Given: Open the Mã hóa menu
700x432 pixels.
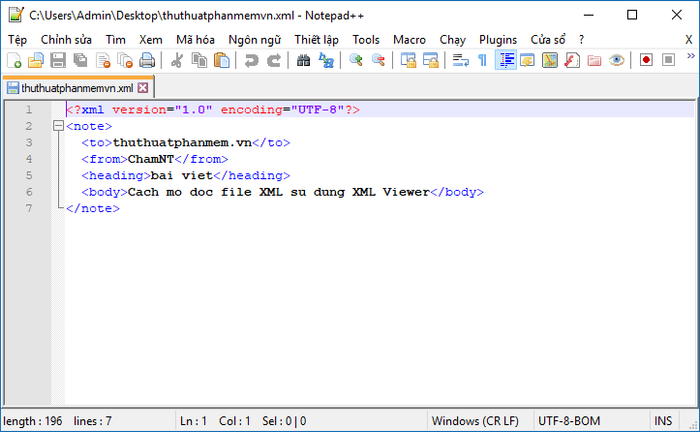Looking at the screenshot, I should [195, 40].
